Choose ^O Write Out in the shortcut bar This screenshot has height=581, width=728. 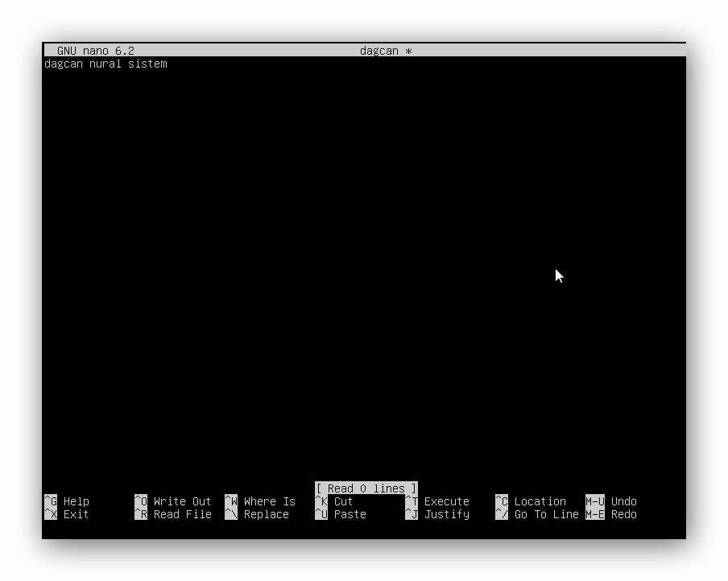pyautogui.click(x=172, y=501)
